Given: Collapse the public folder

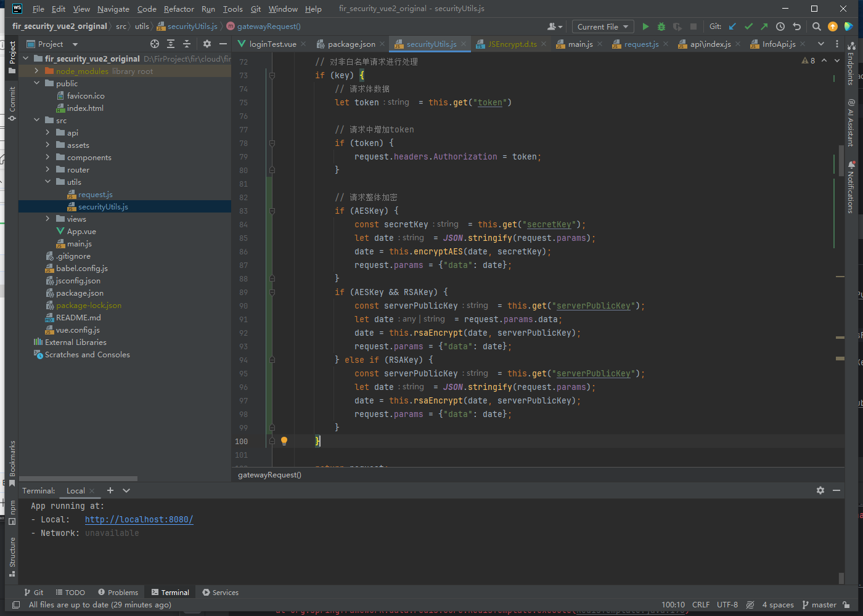Looking at the screenshot, I should pos(36,83).
